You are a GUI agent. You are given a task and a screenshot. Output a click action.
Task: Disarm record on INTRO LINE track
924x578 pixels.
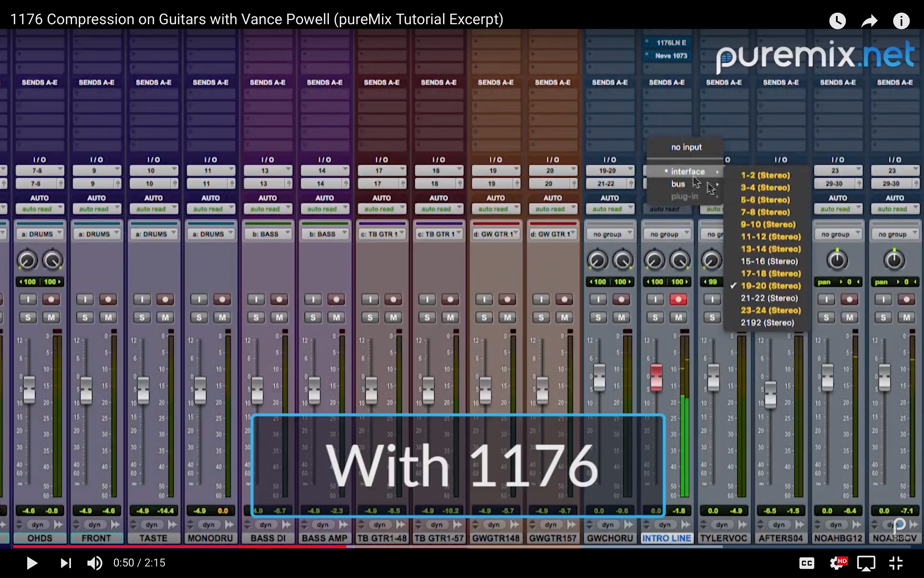click(678, 299)
